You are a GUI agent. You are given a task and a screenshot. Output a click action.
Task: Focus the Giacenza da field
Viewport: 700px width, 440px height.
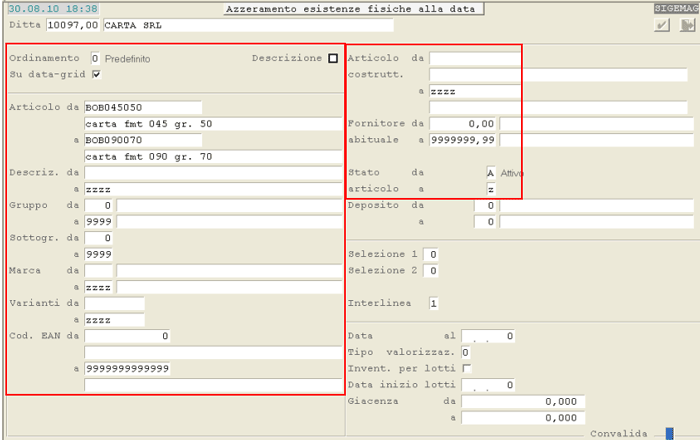[523, 401]
